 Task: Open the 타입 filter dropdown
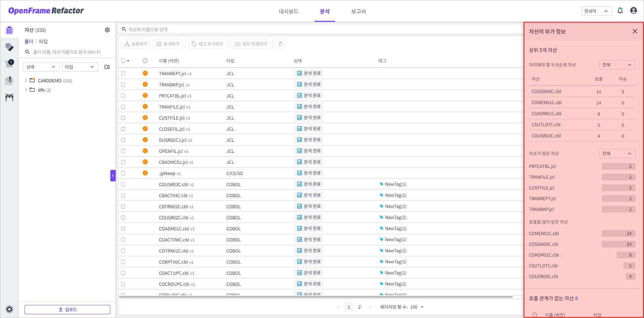[x=80, y=67]
